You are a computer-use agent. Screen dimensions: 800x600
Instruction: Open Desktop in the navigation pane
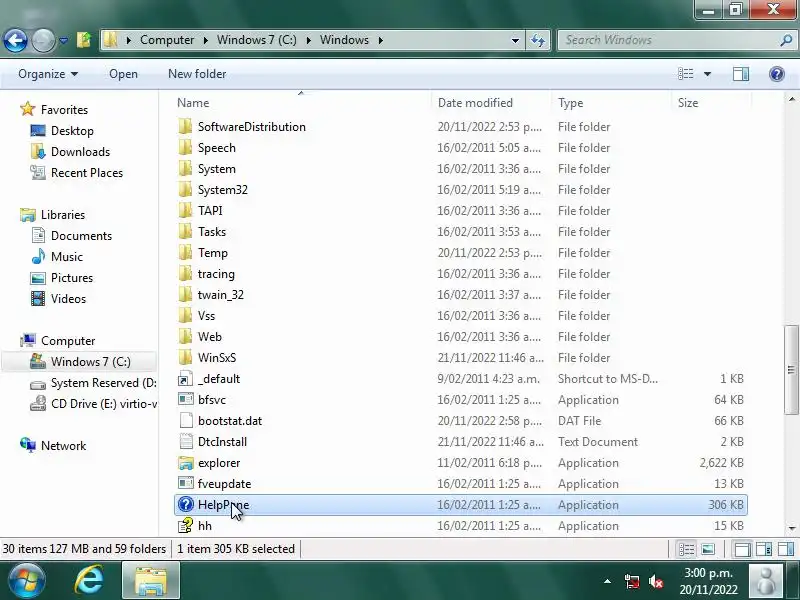click(x=72, y=131)
